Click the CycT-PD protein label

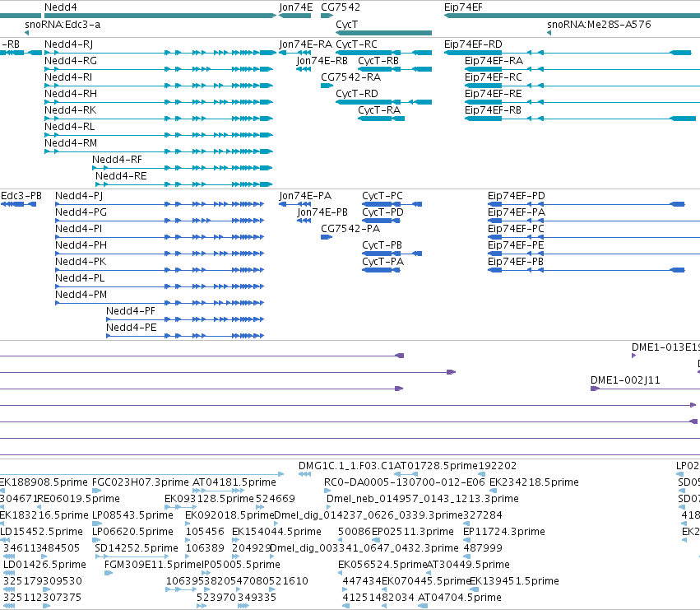(x=382, y=212)
